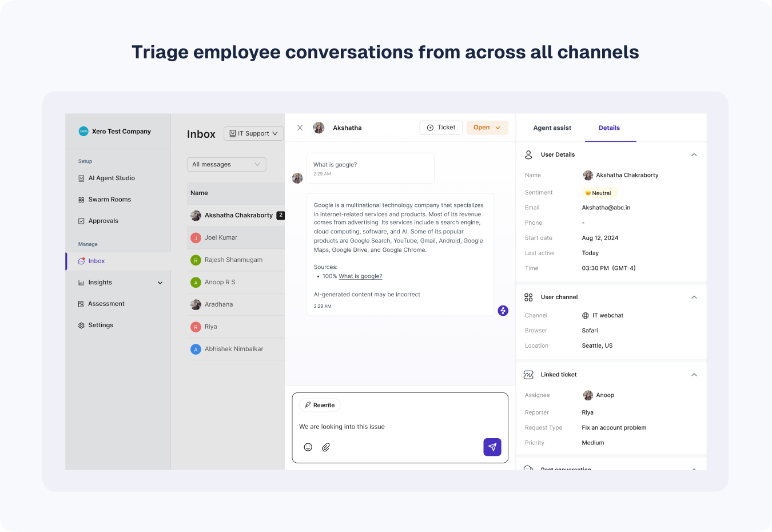The image size is (772, 532).
Task: Click the globe icon next to IT webchat
Action: pos(586,316)
